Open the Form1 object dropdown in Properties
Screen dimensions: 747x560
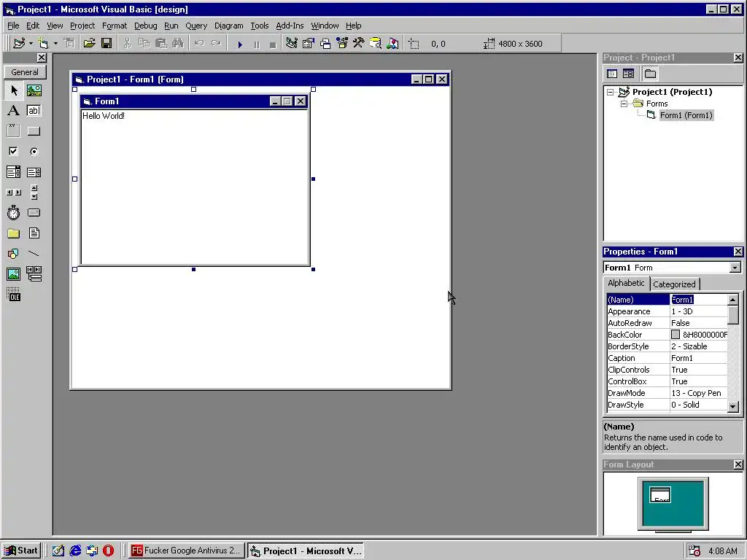(x=735, y=268)
